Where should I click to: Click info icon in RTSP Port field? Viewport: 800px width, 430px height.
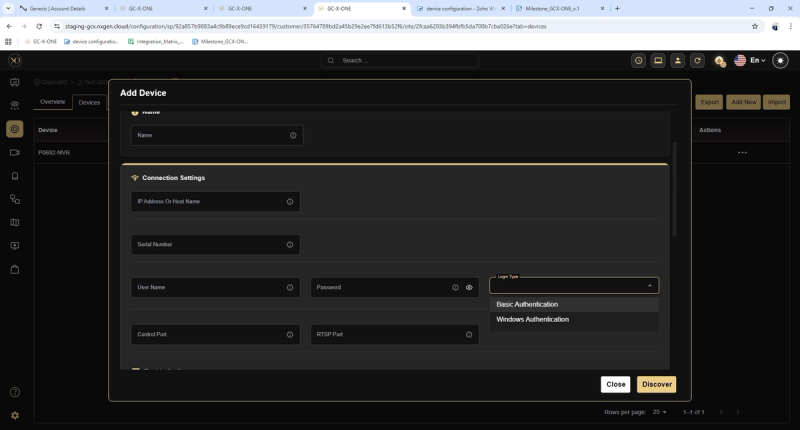point(469,335)
